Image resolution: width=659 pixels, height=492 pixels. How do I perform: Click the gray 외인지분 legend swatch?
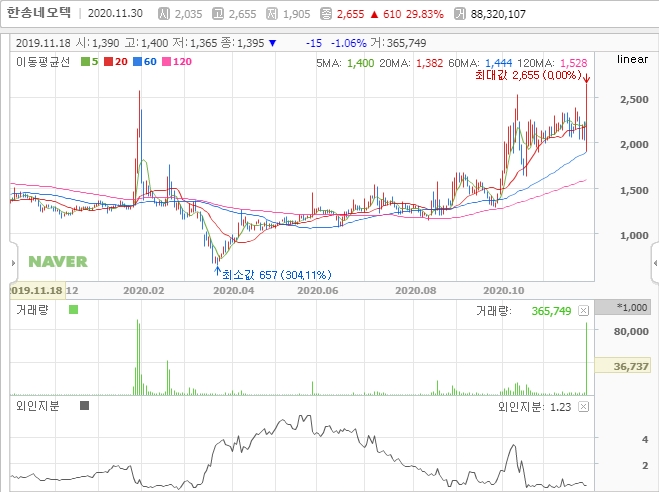[x=84, y=405]
